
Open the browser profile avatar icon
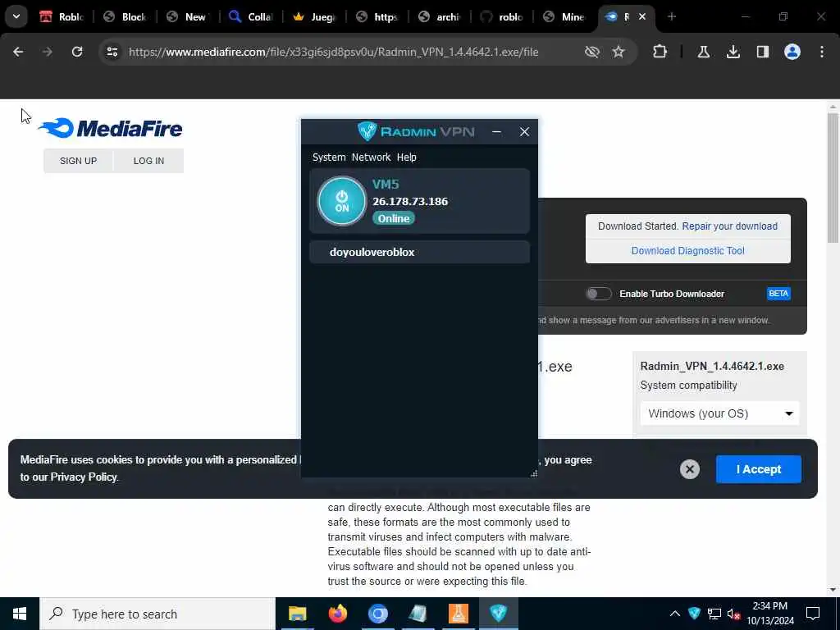click(x=792, y=52)
